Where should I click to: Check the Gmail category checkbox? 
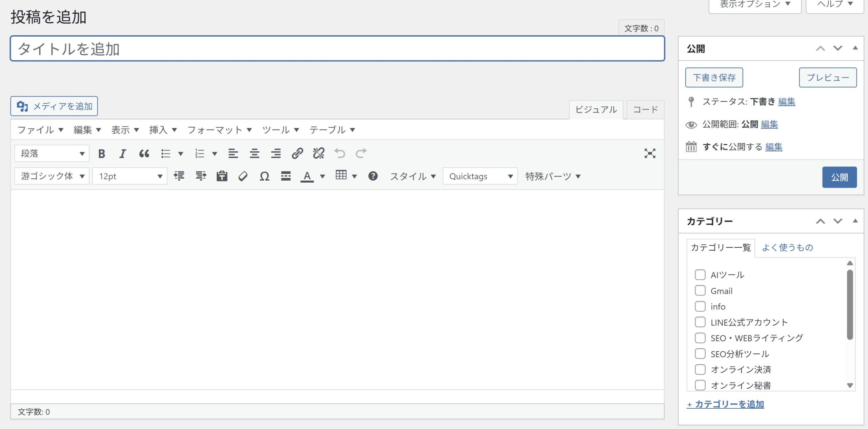(700, 290)
